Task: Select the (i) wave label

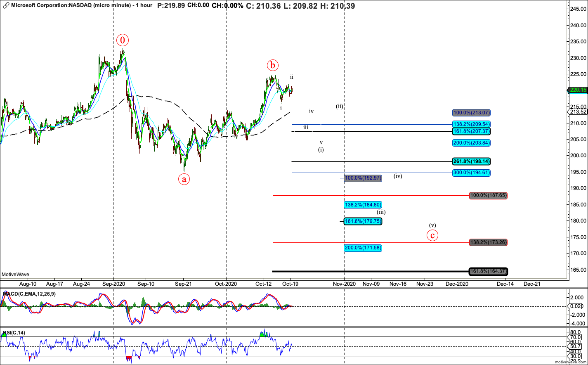Action: pyautogui.click(x=321, y=149)
